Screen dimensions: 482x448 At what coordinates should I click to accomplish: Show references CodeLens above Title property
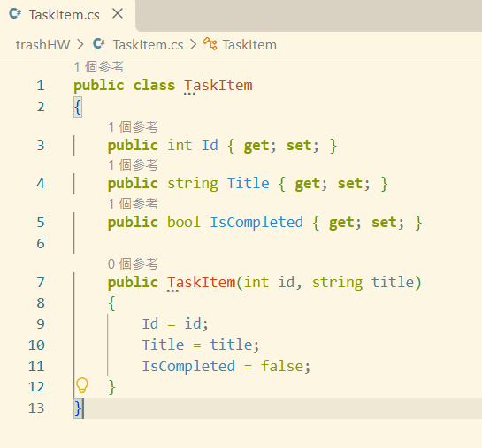(134, 165)
